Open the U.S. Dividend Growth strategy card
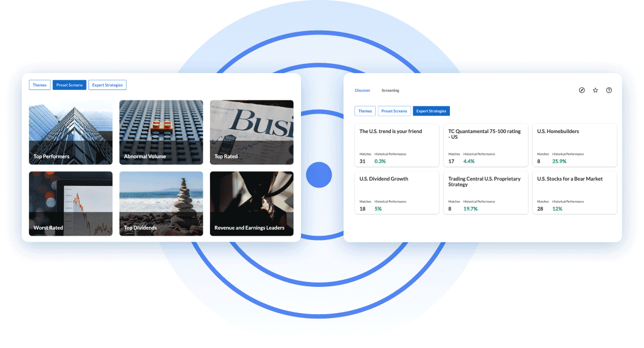Image resolution: width=644 pixels, height=348 pixels. pos(396,192)
